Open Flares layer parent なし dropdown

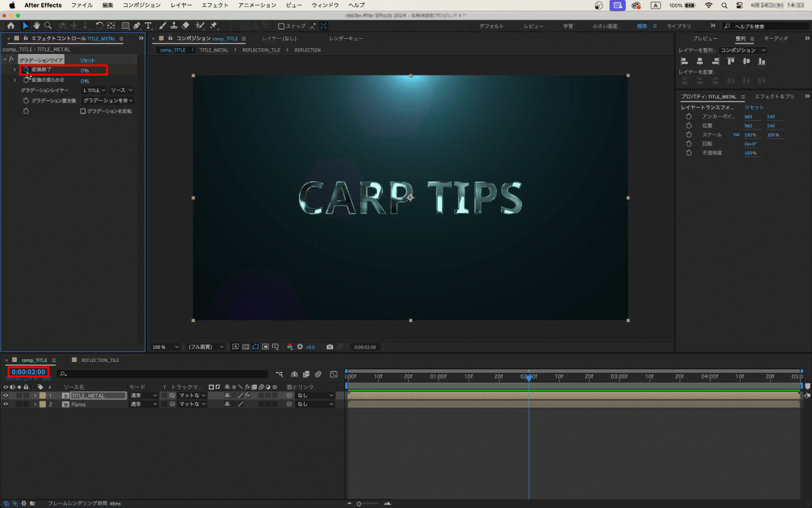(x=315, y=404)
